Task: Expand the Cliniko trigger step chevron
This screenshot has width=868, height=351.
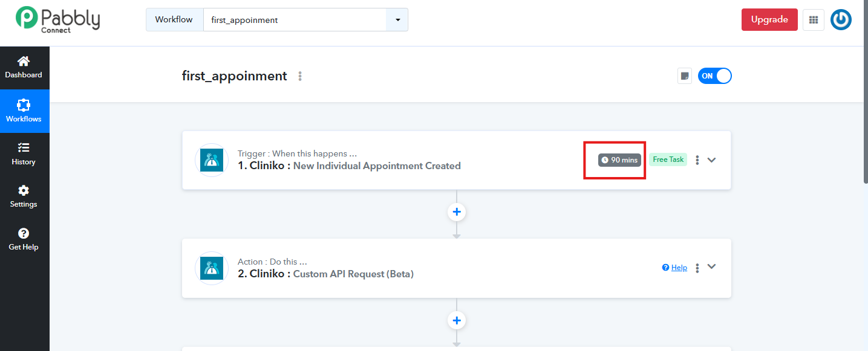Action: (712, 160)
